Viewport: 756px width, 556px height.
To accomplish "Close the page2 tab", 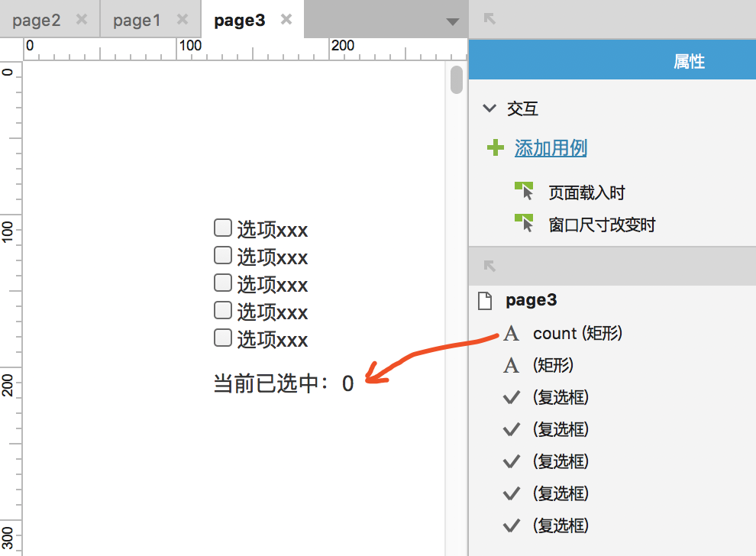I will (82, 19).
